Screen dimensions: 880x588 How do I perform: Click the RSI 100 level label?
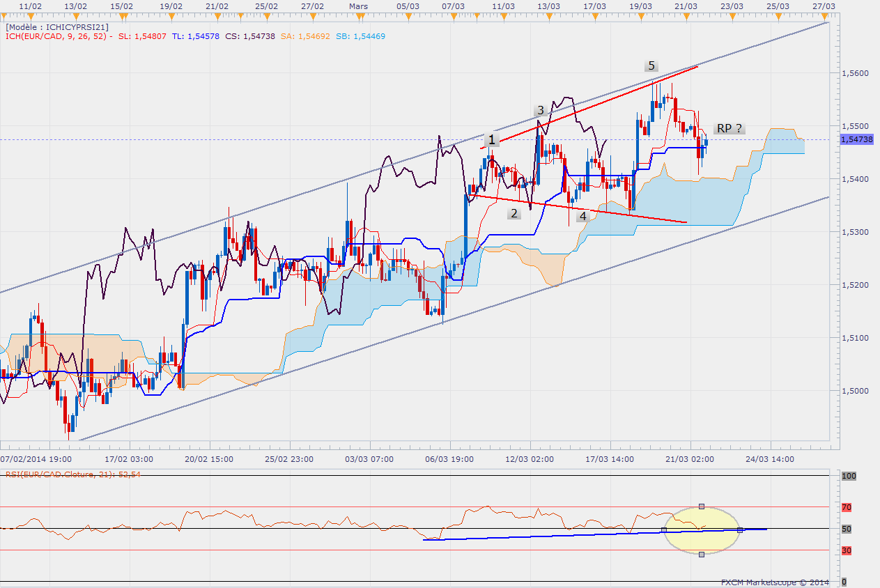[848, 476]
